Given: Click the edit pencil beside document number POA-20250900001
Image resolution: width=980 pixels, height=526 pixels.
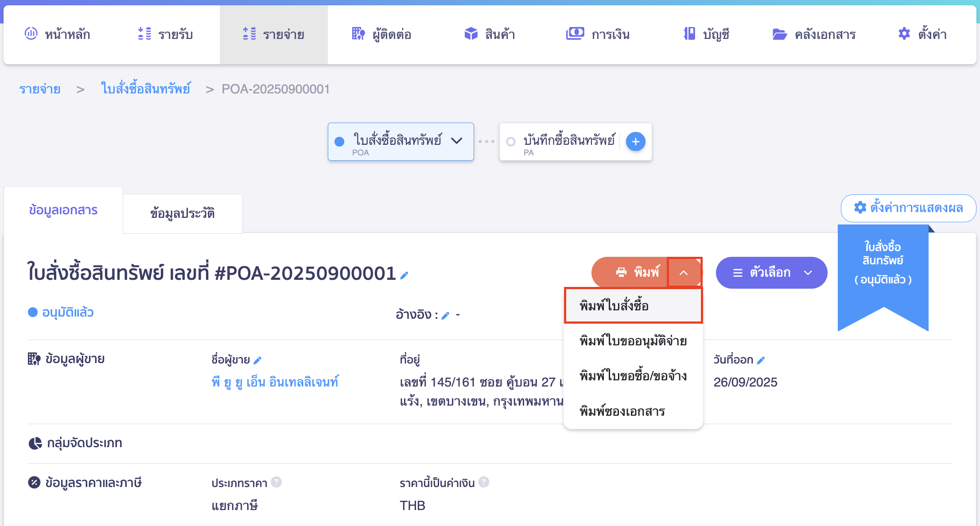Looking at the screenshot, I should (x=404, y=275).
